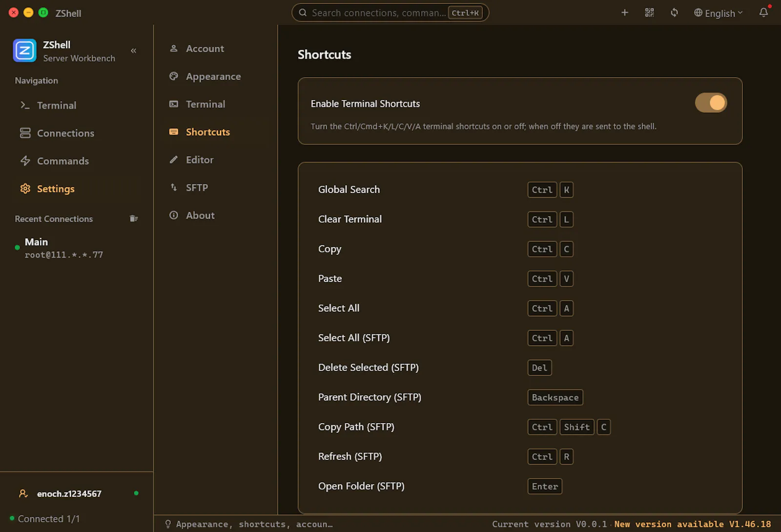The width and height of the screenshot is (781, 532).
Task: Click the user avatar icon near enoch.z1234567
Action: pos(23,493)
